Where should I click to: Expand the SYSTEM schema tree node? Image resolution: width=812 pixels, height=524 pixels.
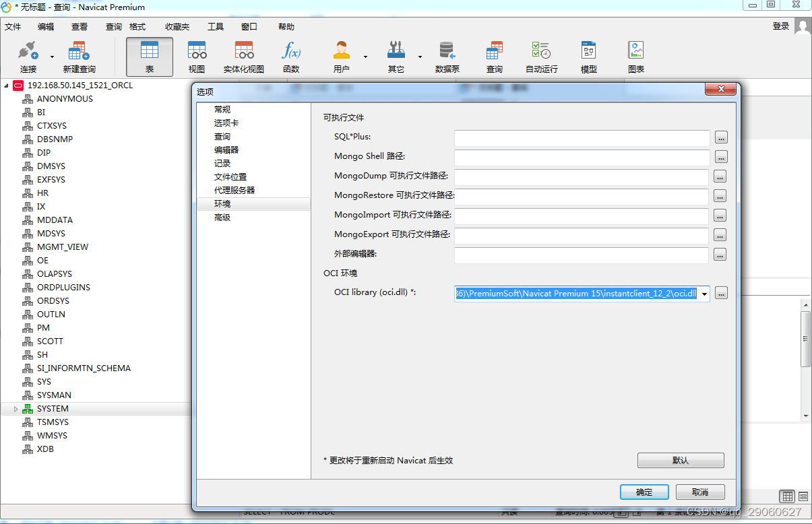(16, 409)
